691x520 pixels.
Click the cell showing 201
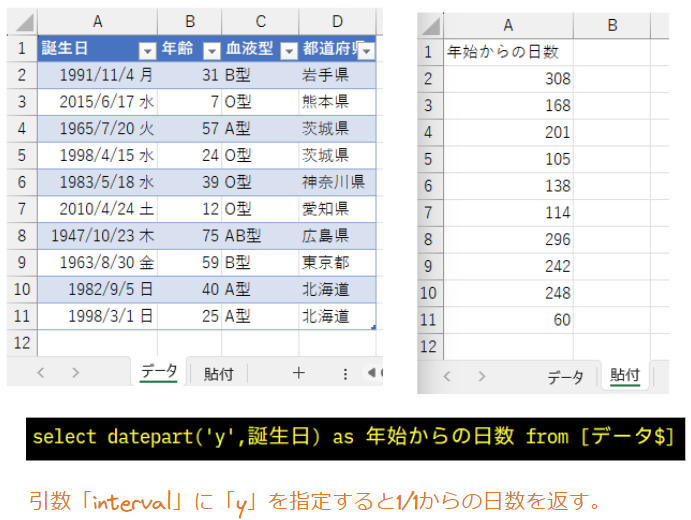pos(508,133)
